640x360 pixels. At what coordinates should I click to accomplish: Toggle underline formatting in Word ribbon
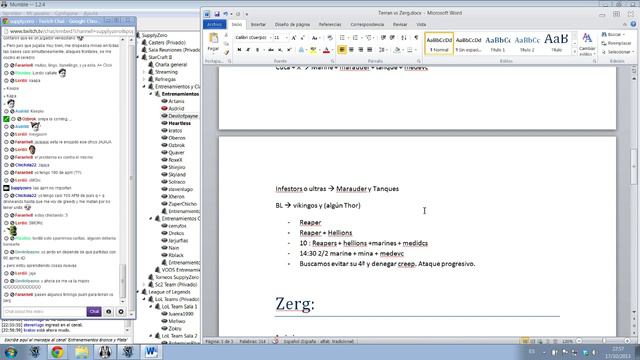pos(257,50)
